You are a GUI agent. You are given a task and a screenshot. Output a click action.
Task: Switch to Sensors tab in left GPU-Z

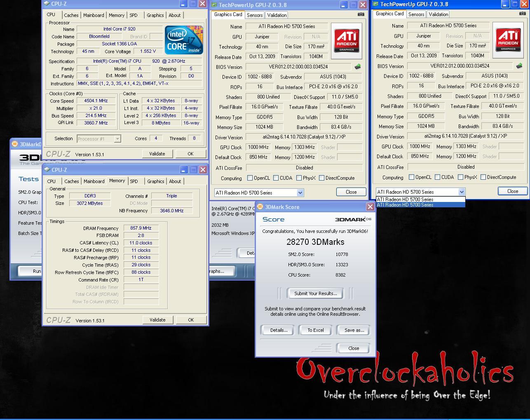tap(255, 15)
